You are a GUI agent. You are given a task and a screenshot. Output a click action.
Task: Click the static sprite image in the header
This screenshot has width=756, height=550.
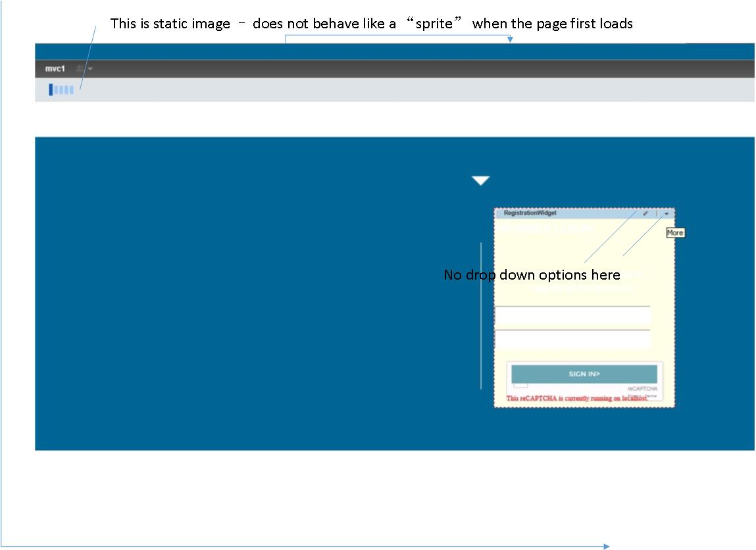click(61, 89)
